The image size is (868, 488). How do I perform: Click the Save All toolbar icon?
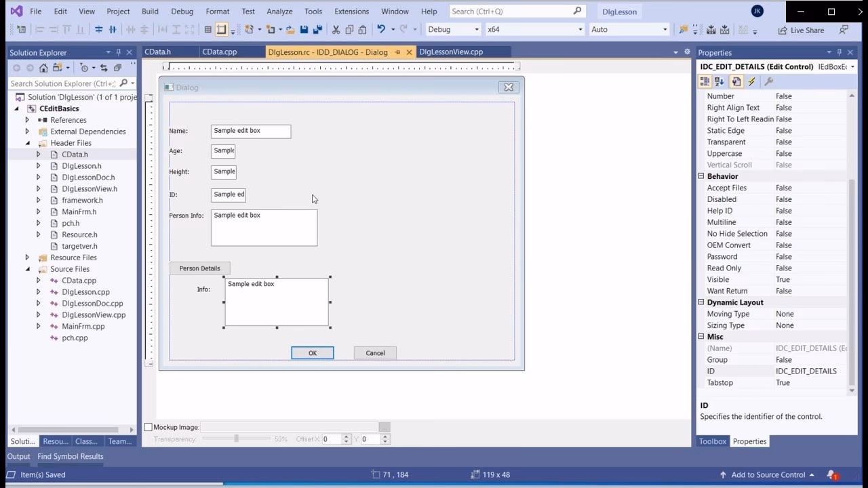(316, 29)
